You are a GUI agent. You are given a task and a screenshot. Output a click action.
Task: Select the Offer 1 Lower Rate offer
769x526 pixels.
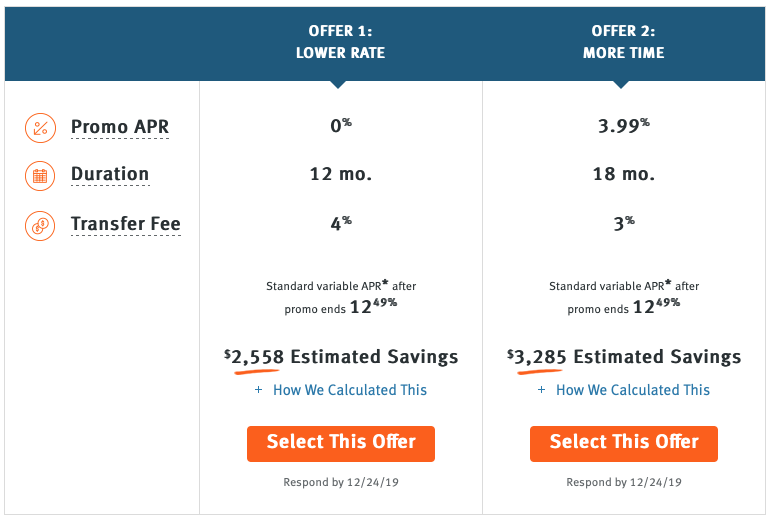coord(340,443)
